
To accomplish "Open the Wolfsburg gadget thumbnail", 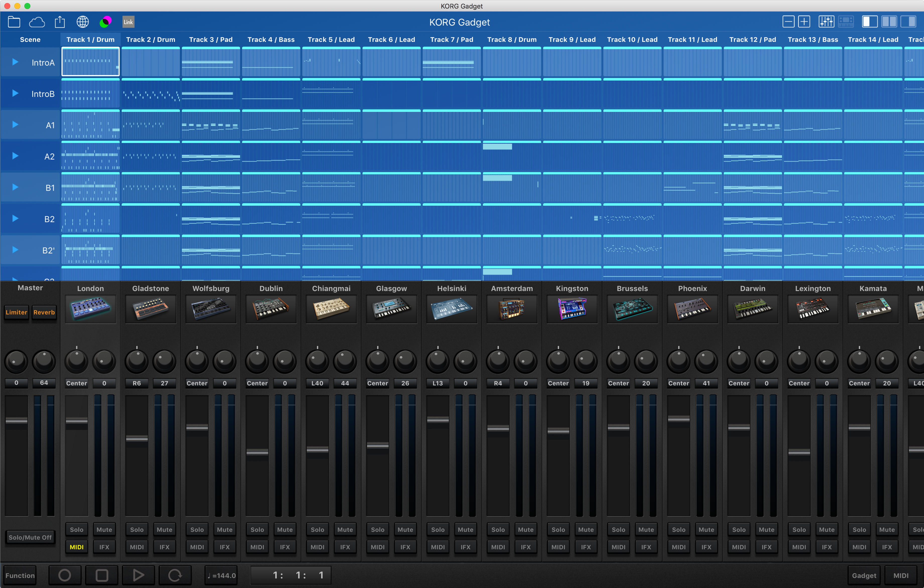I will 211,309.
